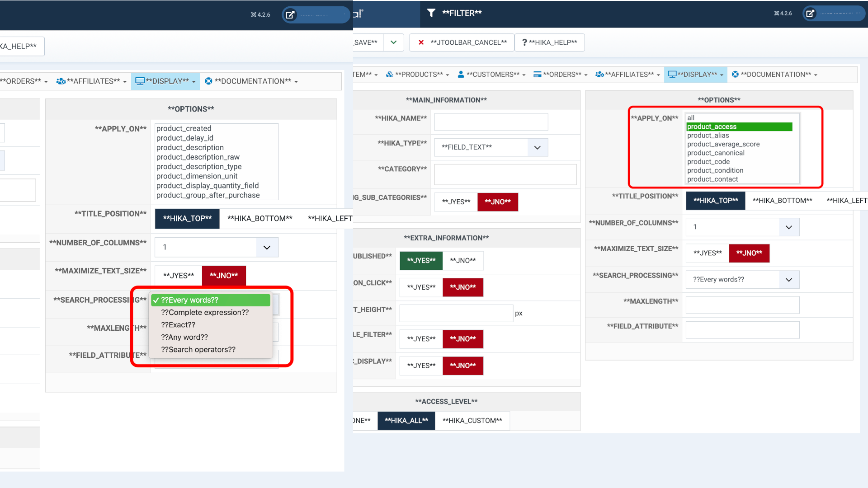
Task: Set Maximize Text Size to JYES on right
Action: click(x=708, y=253)
